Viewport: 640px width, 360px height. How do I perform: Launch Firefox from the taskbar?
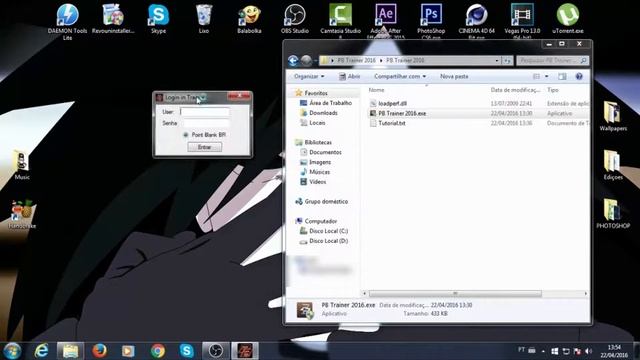pyautogui.click(x=99, y=351)
